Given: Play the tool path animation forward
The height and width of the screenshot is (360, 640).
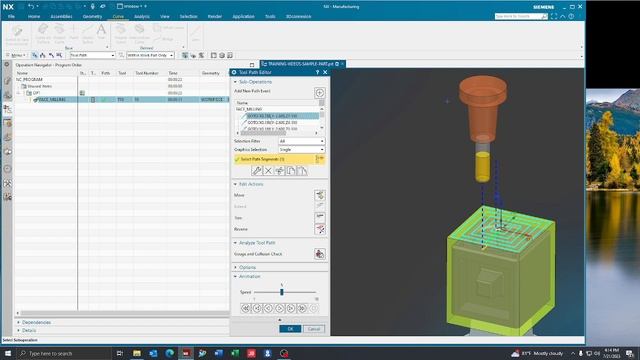Looking at the screenshot, I should pyautogui.click(x=280, y=308).
